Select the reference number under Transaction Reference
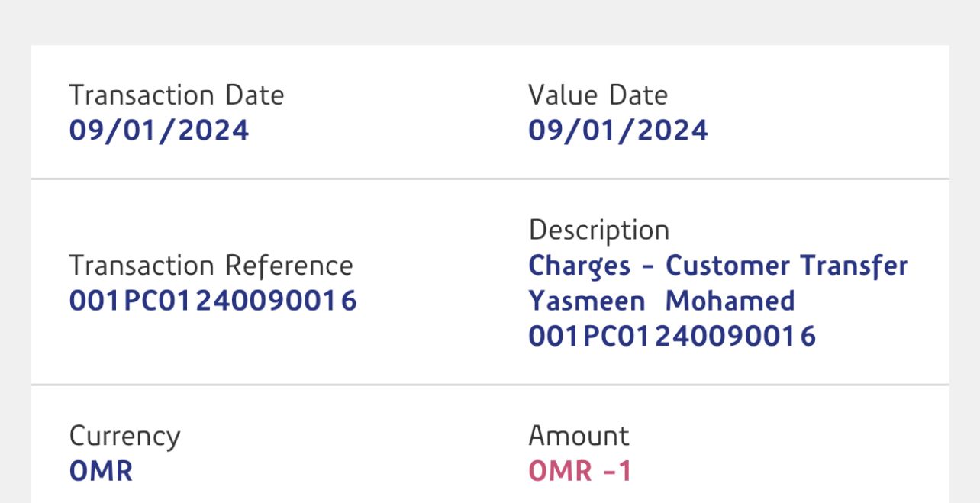 coord(213,301)
